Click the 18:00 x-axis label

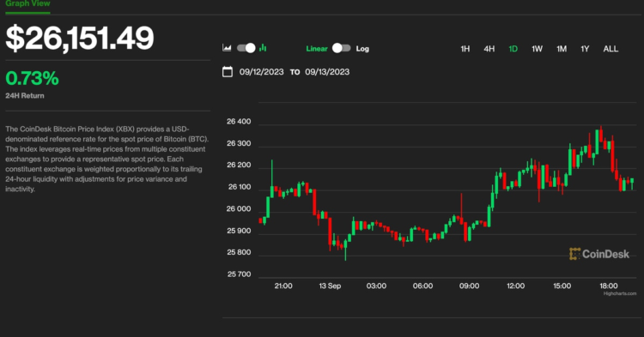[x=608, y=286]
